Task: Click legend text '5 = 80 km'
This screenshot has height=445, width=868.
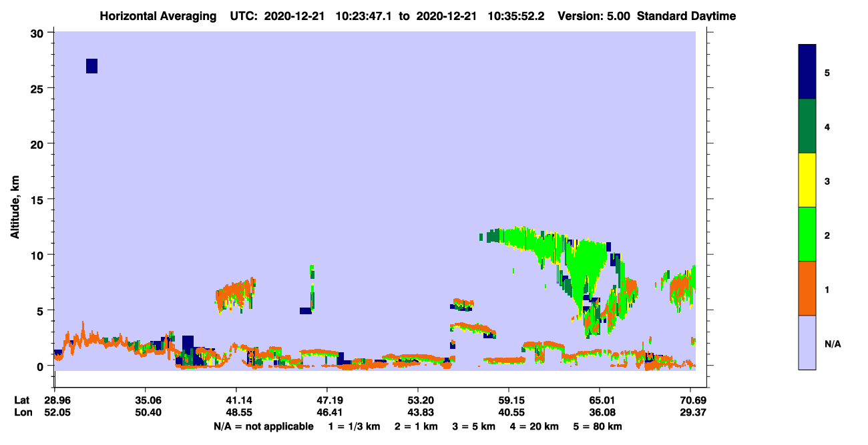Action: 597,426
